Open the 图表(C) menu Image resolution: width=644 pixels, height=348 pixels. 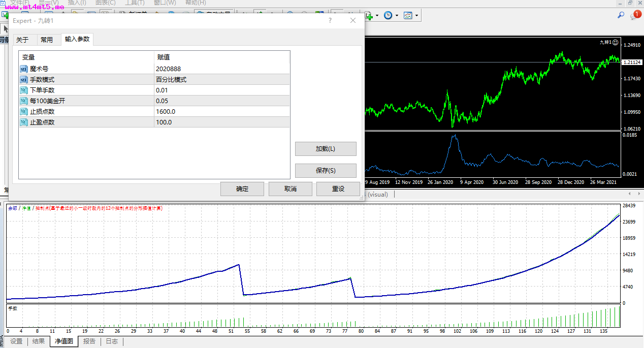coord(105,3)
